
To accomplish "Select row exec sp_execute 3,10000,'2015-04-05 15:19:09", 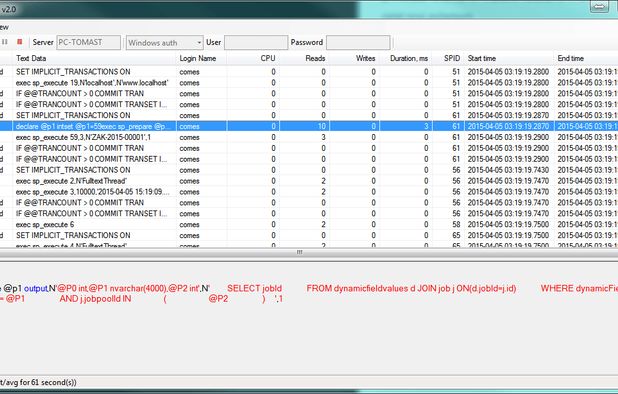I will [x=309, y=192].
